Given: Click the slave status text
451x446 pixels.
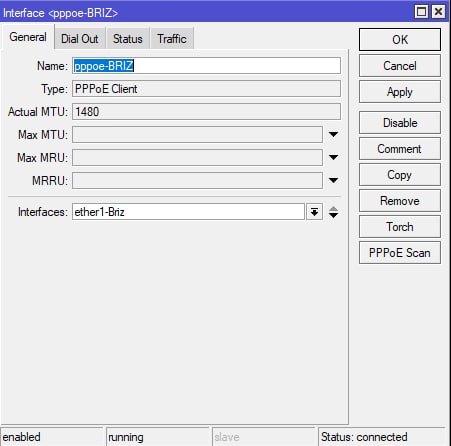Looking at the screenshot, I should [227, 437].
